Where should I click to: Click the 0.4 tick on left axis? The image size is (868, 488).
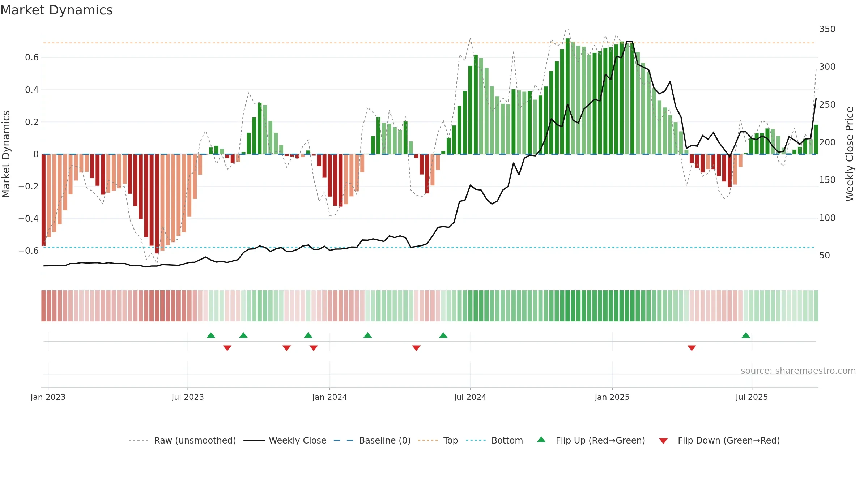tap(32, 90)
